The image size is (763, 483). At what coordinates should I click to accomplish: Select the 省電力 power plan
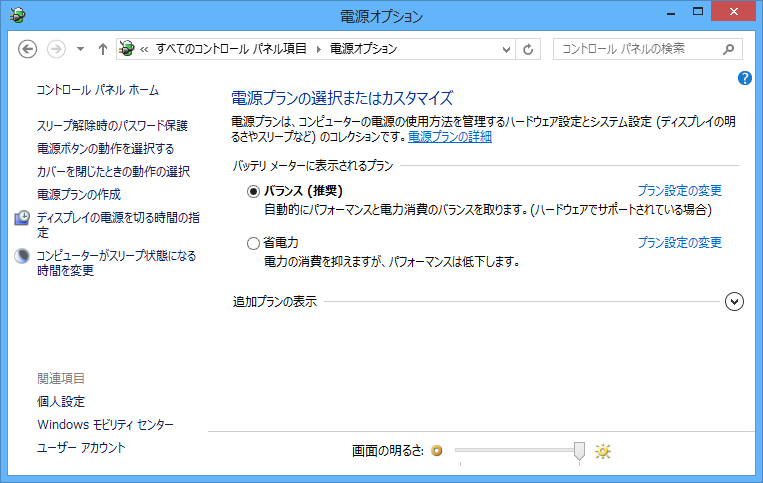click(x=253, y=243)
